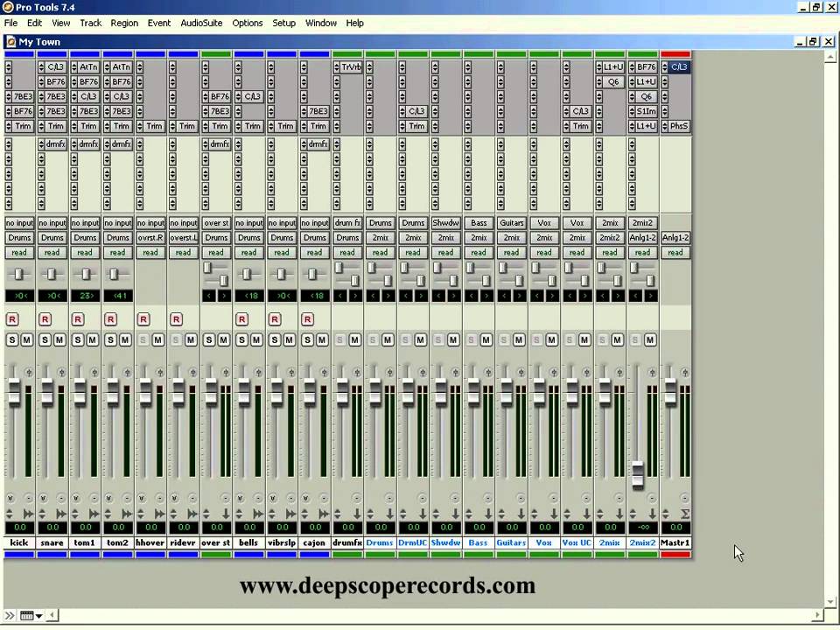Open the S1Im insert on 2mix2 track
The width and height of the screenshot is (840, 630).
pos(646,111)
